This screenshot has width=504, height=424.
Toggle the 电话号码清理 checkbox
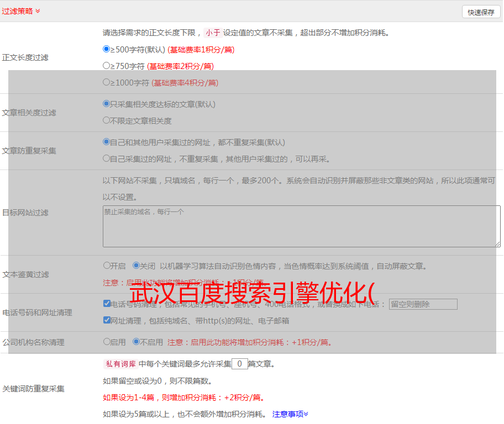point(107,304)
